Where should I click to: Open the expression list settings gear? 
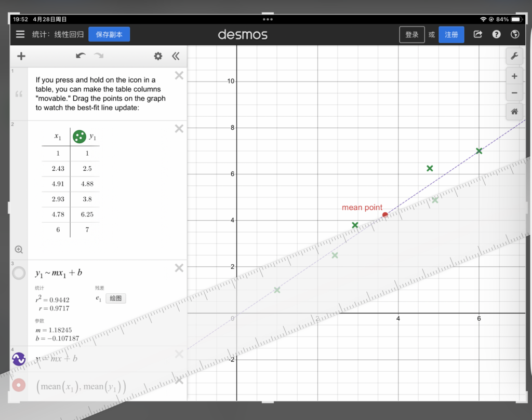coord(158,56)
